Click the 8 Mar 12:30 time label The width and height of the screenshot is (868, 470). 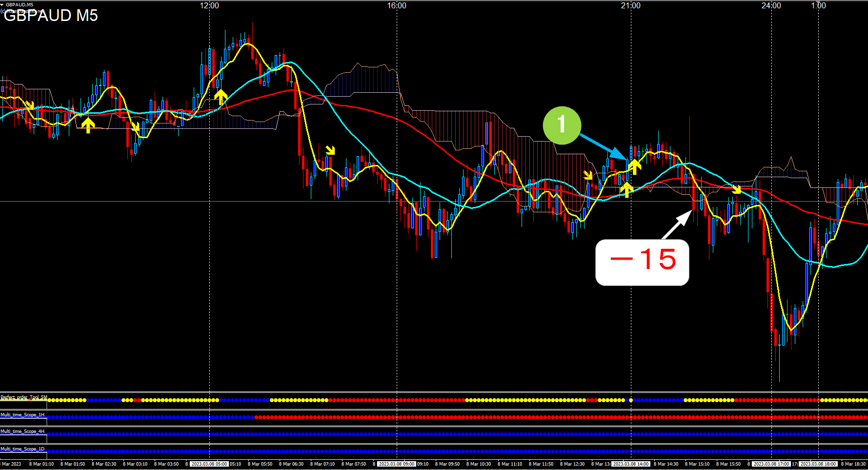pyautogui.click(x=572, y=464)
